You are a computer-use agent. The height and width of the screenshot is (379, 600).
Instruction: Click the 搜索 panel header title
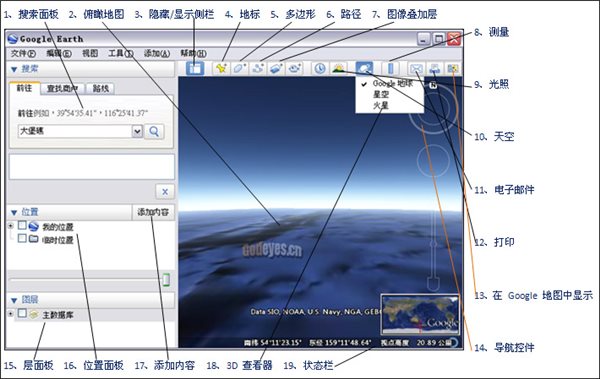tap(30, 69)
